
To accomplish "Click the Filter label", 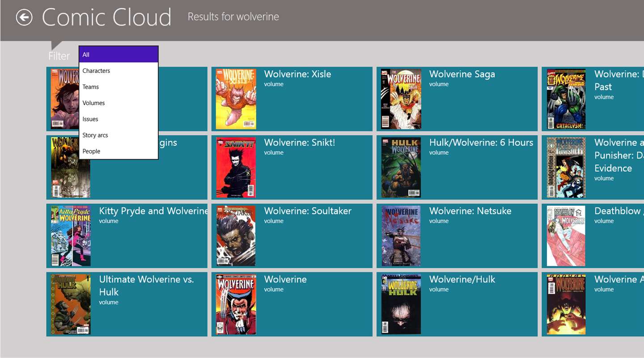I will [59, 56].
